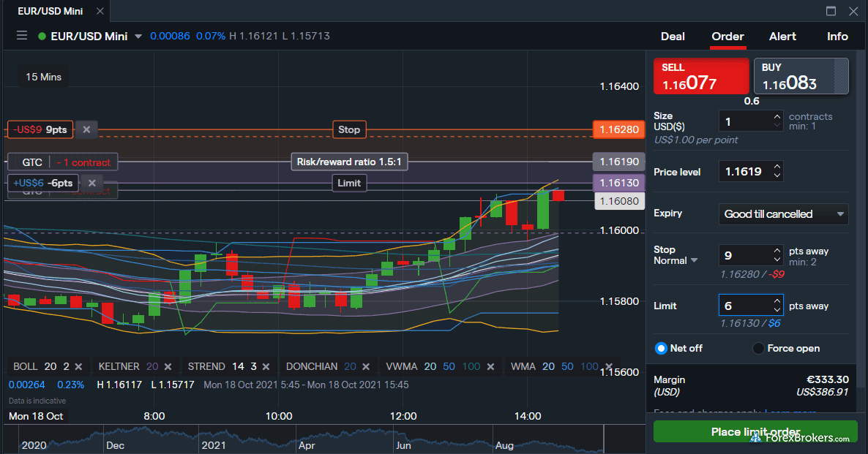868x454 pixels.
Task: Switch to the Deal tab
Action: pos(673,37)
